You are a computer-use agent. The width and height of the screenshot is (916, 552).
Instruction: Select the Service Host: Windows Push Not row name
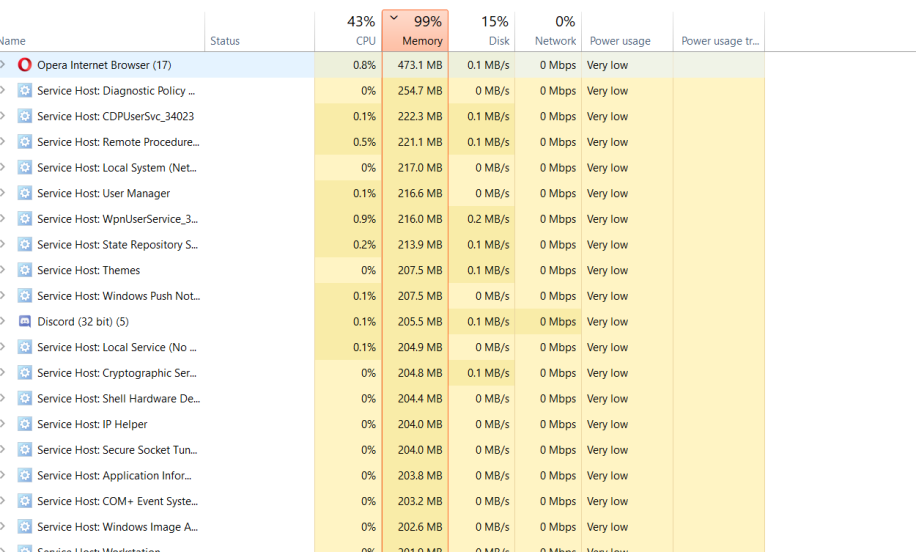click(119, 296)
